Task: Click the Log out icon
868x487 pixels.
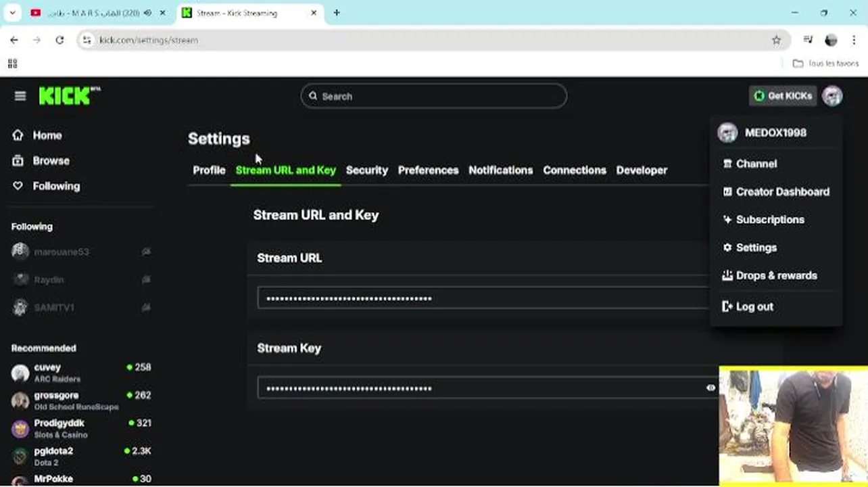Action: [727, 306]
